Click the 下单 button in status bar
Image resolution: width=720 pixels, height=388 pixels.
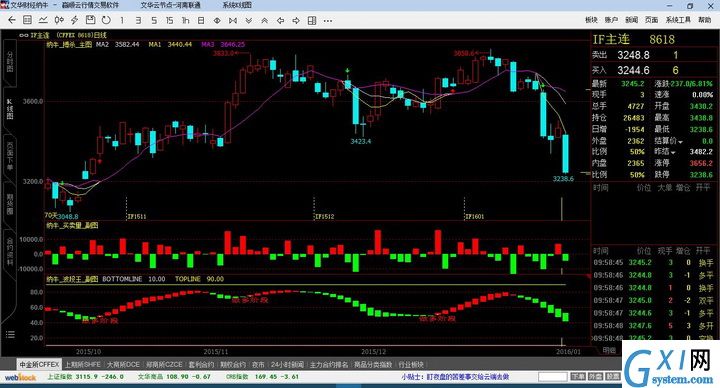point(578,377)
